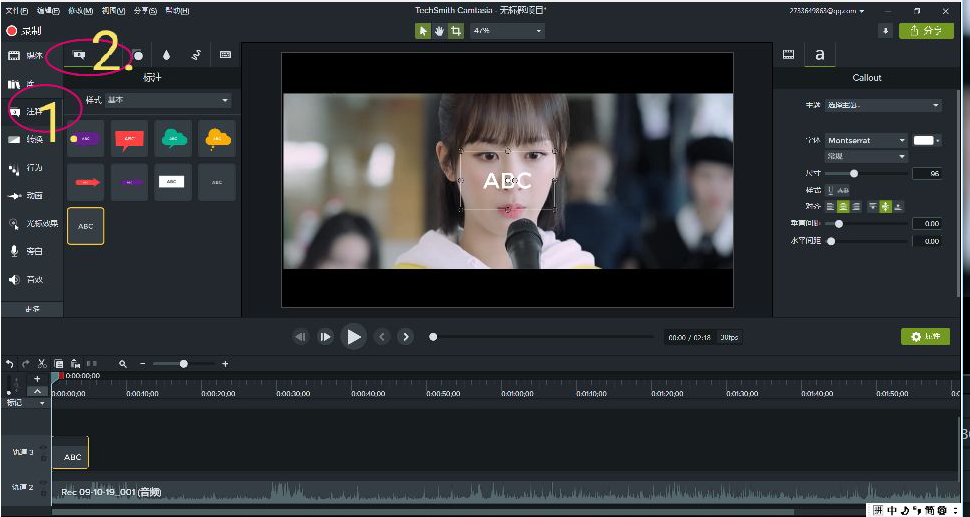Toggle underline text style
Viewport: 970px width, 517px height.
[830, 190]
